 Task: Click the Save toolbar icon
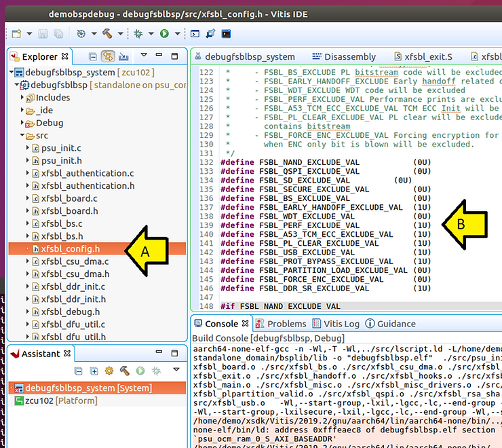pos(43,34)
